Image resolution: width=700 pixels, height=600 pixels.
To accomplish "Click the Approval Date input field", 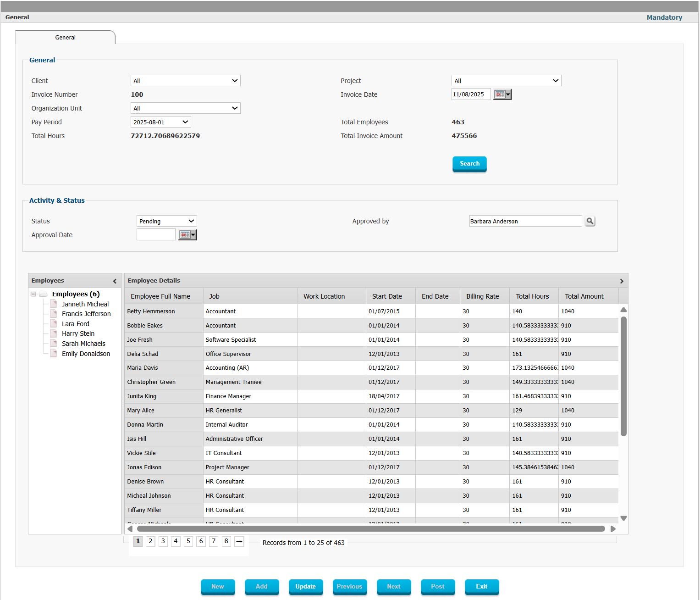I will [x=156, y=235].
